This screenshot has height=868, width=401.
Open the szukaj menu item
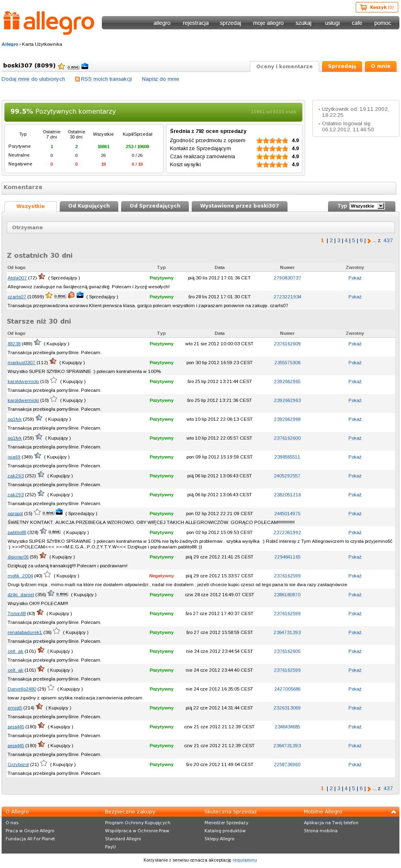[304, 23]
